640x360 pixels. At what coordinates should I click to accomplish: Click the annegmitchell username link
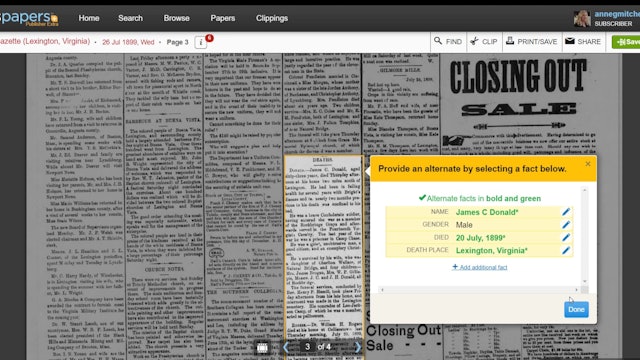(x=617, y=14)
